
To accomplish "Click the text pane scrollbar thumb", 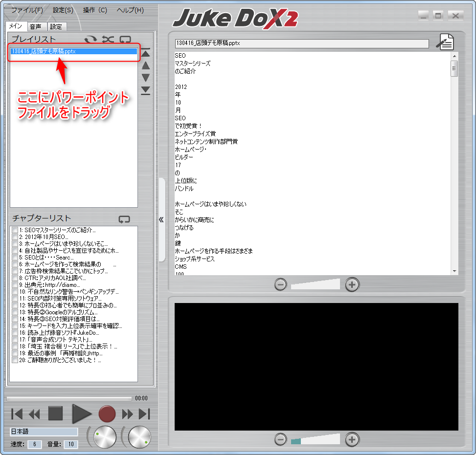I will pos(454,68).
